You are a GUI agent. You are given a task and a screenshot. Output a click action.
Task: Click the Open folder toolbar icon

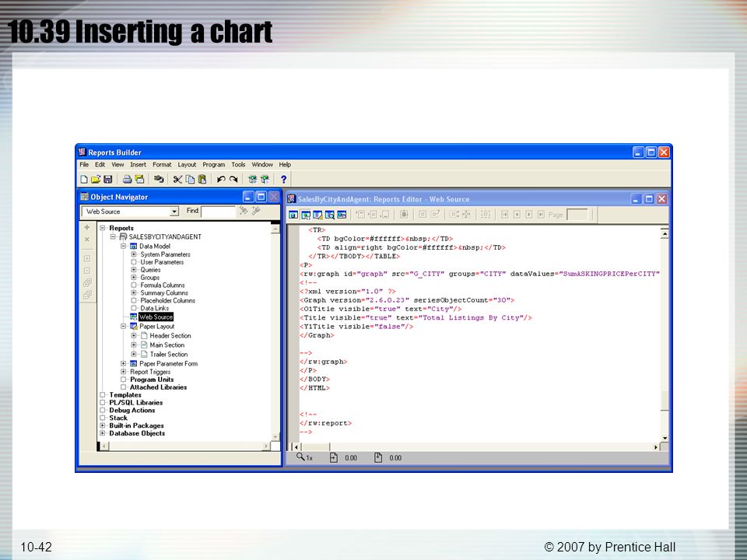pyautogui.click(x=96, y=180)
